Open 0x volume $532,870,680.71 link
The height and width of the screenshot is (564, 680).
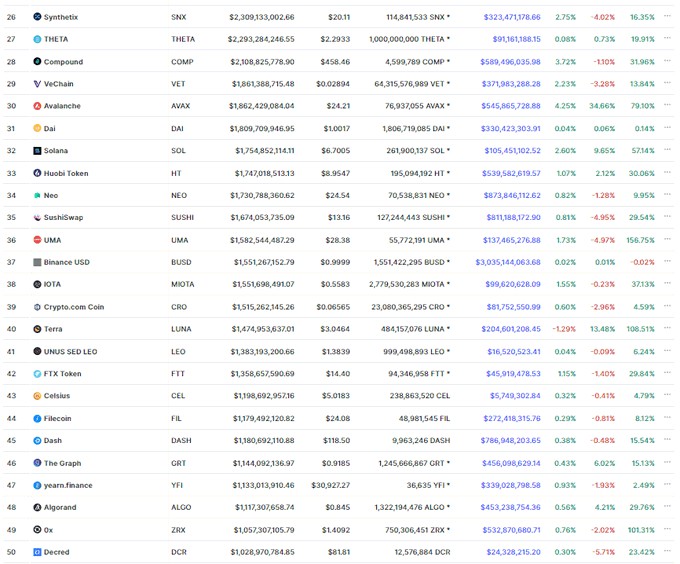512,530
